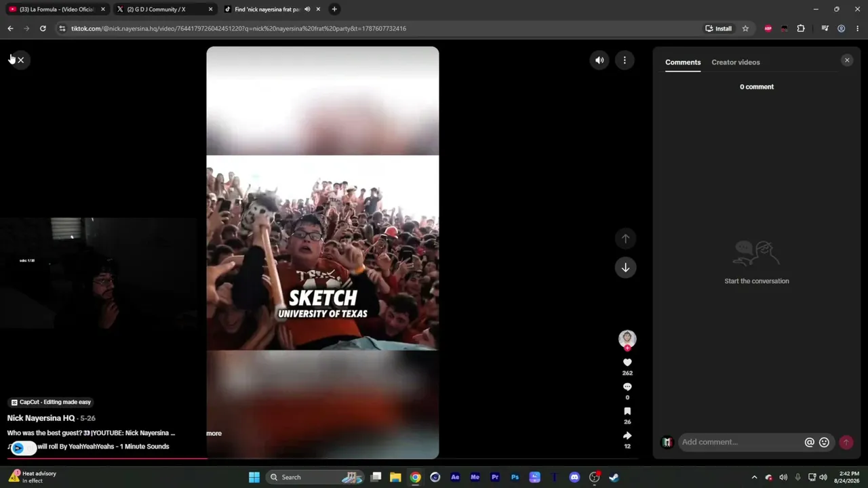The width and height of the screenshot is (868, 488).
Task: Open the emoji picker in comment box
Action: pos(824,442)
